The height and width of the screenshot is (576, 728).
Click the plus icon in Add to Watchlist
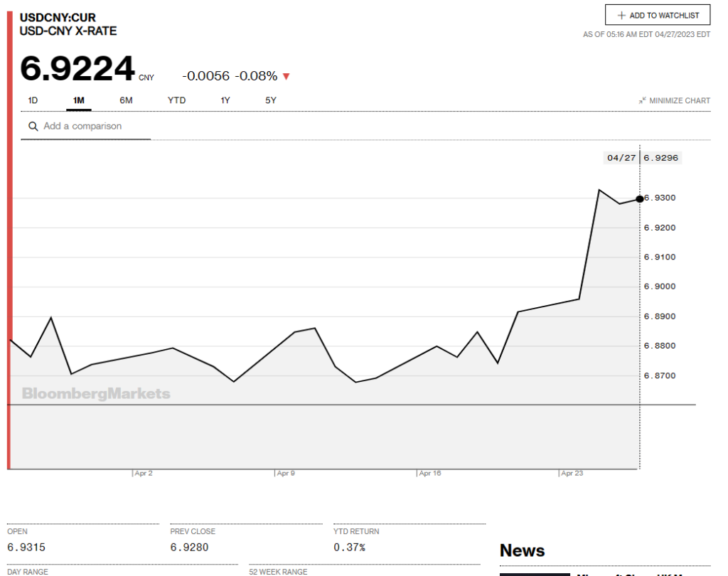pos(621,15)
